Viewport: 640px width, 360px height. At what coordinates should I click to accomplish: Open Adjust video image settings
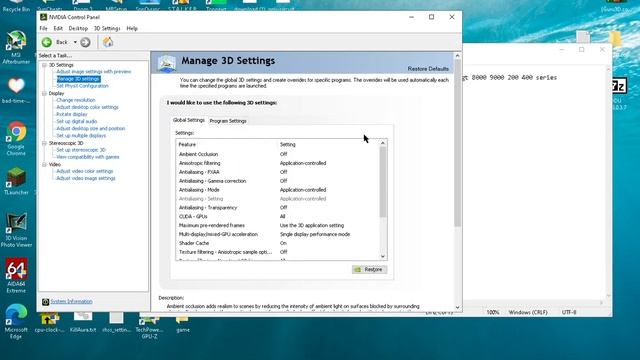pos(86,178)
